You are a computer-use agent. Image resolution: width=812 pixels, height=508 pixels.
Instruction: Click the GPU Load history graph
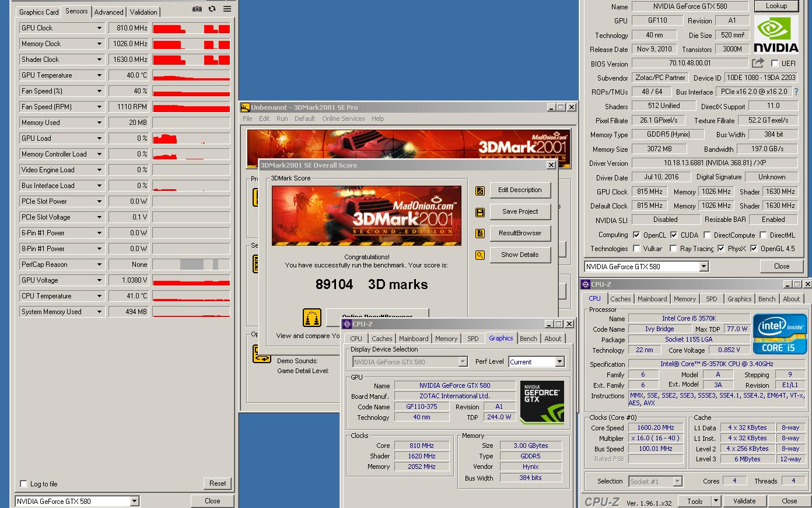[x=191, y=138]
